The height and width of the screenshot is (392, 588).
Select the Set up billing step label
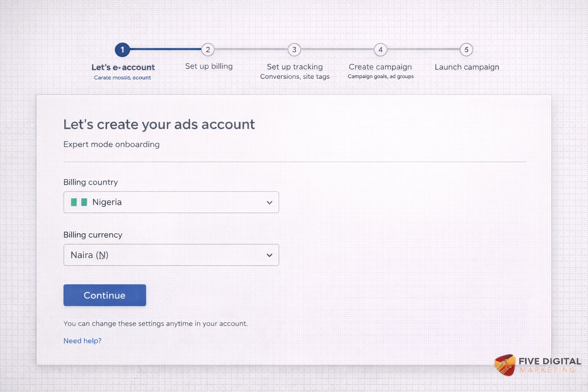pos(208,66)
